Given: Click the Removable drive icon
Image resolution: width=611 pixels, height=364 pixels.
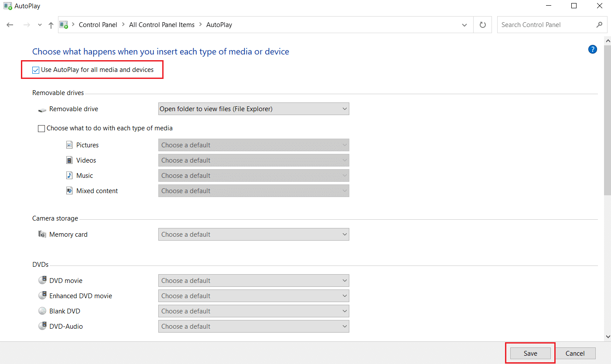Looking at the screenshot, I should (x=42, y=109).
